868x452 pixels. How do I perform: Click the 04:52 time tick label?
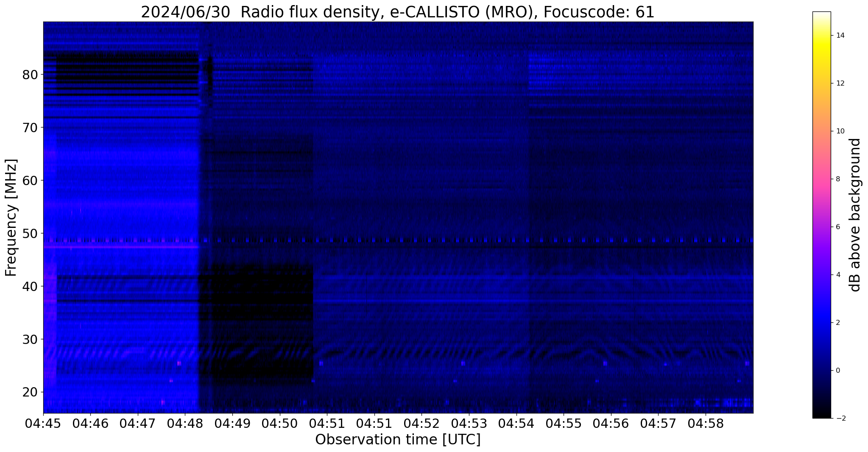(x=421, y=424)
